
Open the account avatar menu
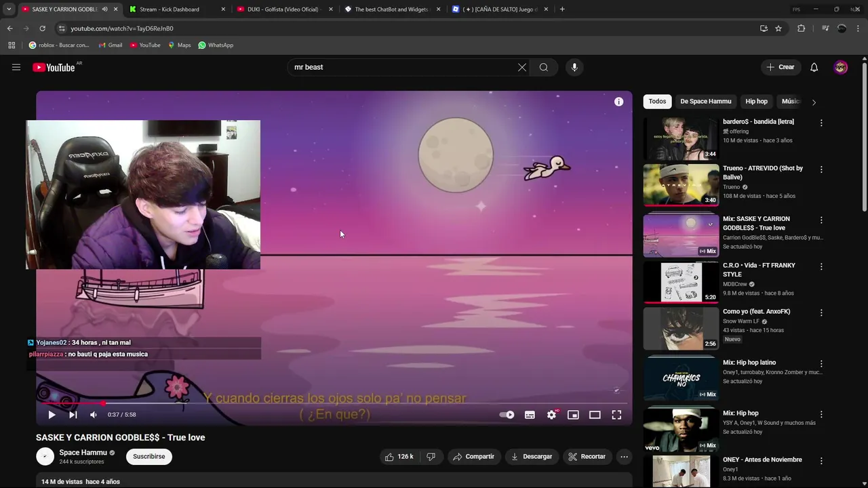tap(841, 67)
